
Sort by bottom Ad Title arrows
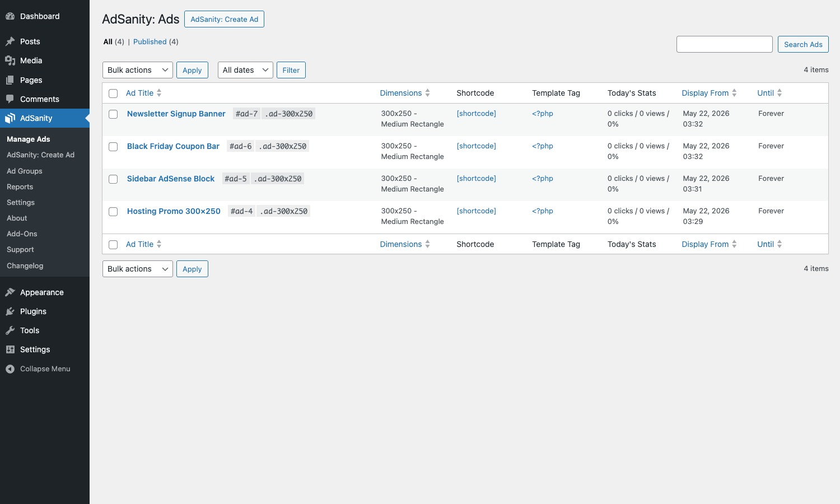pyautogui.click(x=159, y=244)
